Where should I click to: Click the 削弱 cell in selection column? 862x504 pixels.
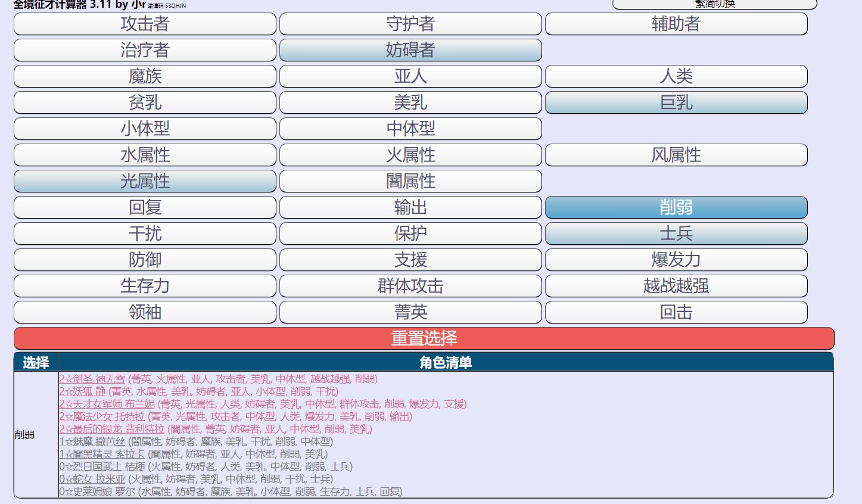[36, 435]
